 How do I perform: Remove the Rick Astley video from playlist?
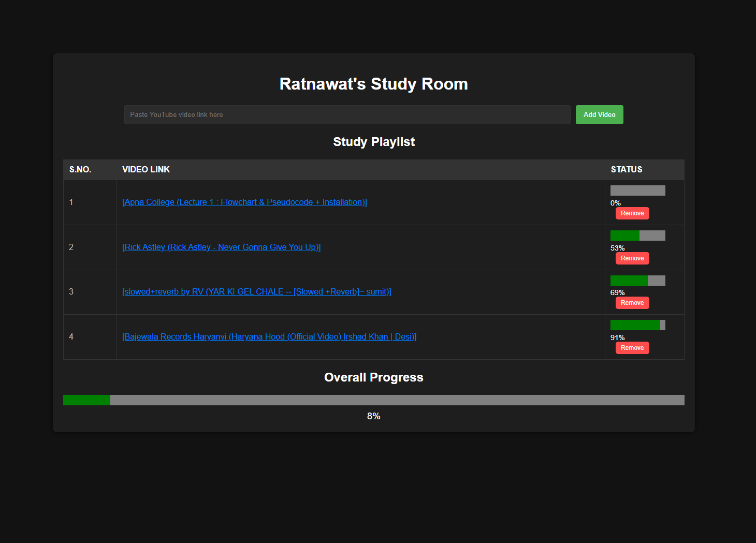coord(632,258)
